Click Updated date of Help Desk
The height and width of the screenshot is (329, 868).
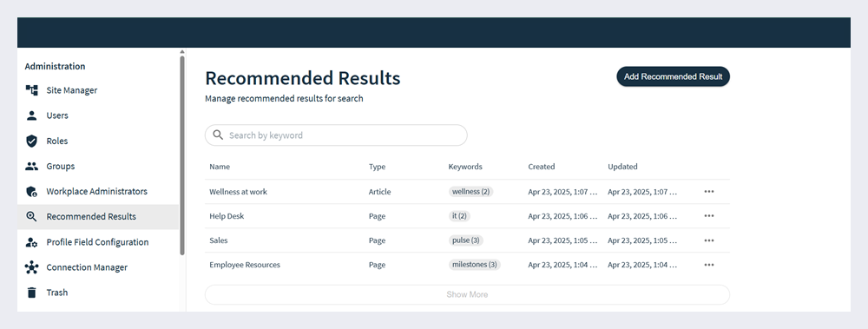642,216
